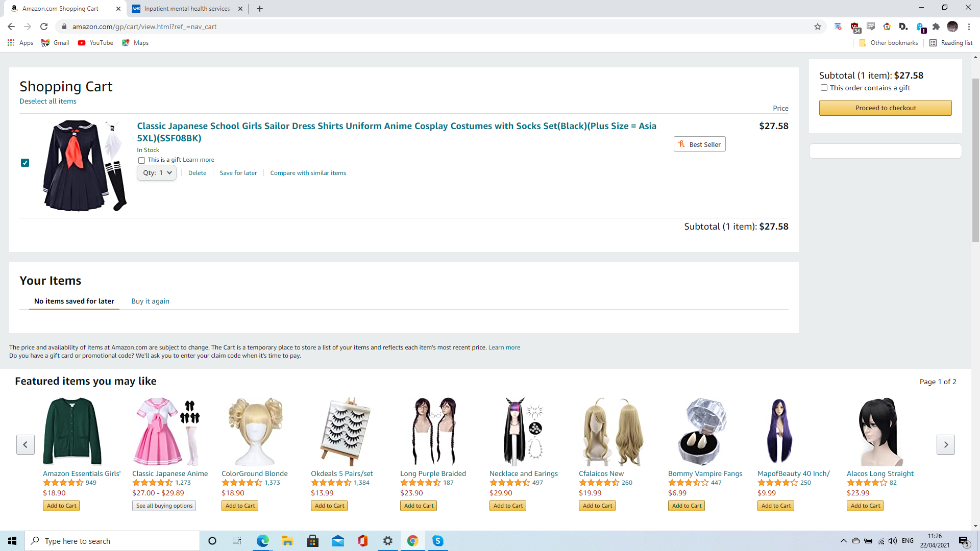This screenshot has height=551, width=980.
Task: Click the Best Seller badge
Action: click(x=699, y=144)
